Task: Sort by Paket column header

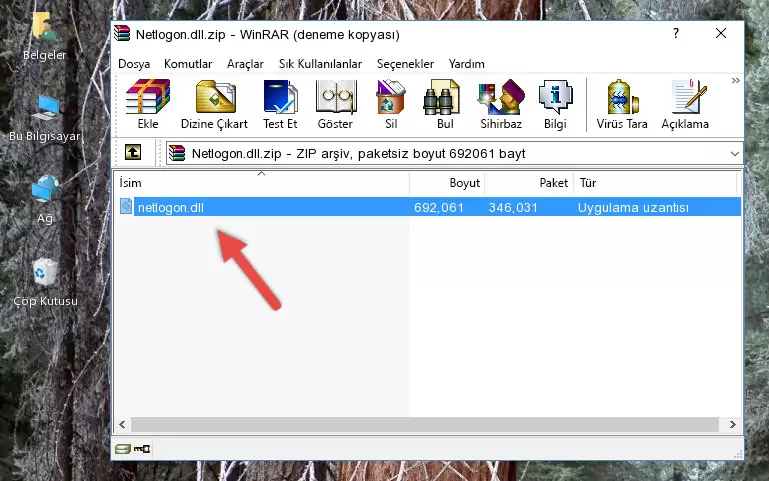Action: (x=529, y=183)
